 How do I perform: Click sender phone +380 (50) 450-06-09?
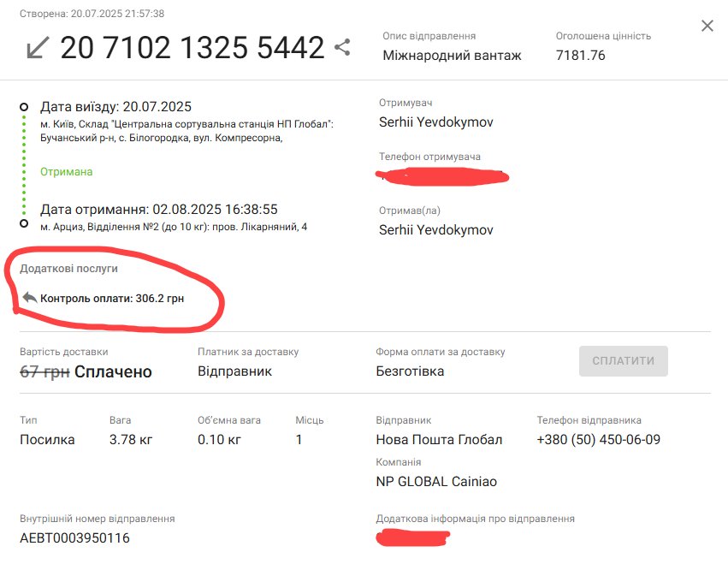(598, 440)
